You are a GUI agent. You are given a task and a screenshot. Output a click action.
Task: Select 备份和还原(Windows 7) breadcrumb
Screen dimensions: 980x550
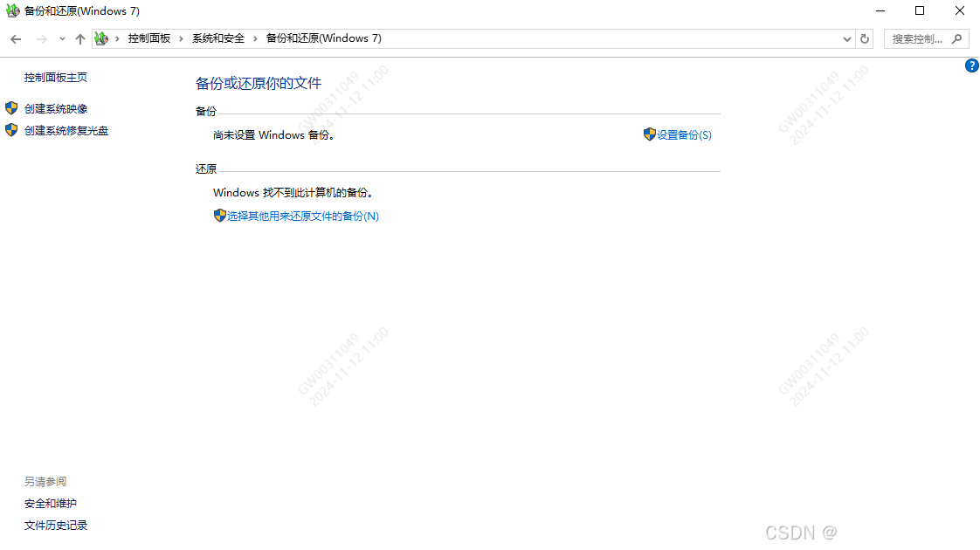(x=324, y=38)
